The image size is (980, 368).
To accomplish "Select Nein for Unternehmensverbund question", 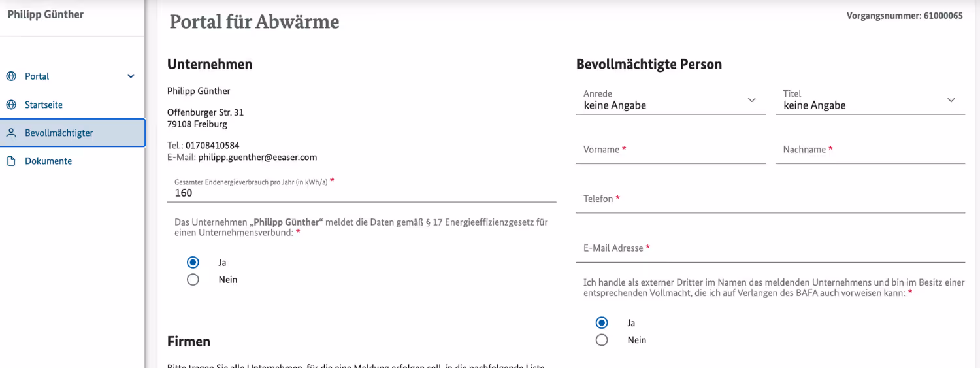I will point(193,280).
